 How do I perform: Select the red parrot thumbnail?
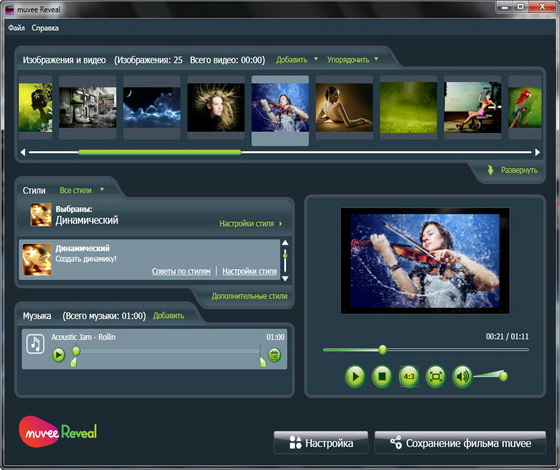pyautogui.click(x=525, y=107)
